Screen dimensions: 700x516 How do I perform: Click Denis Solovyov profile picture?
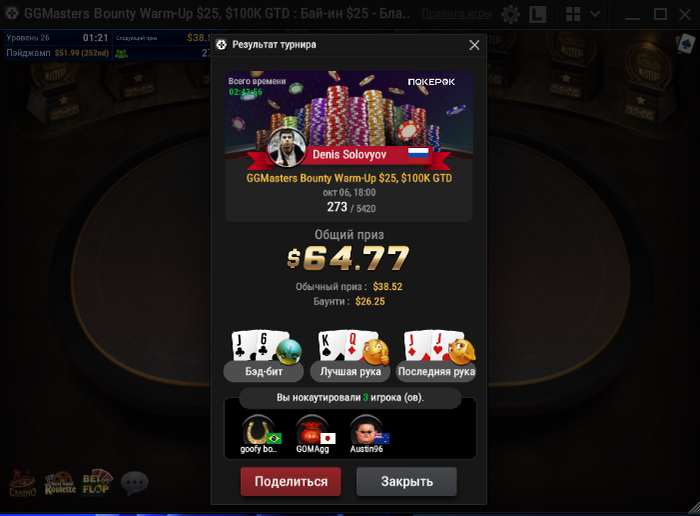pos(286,148)
